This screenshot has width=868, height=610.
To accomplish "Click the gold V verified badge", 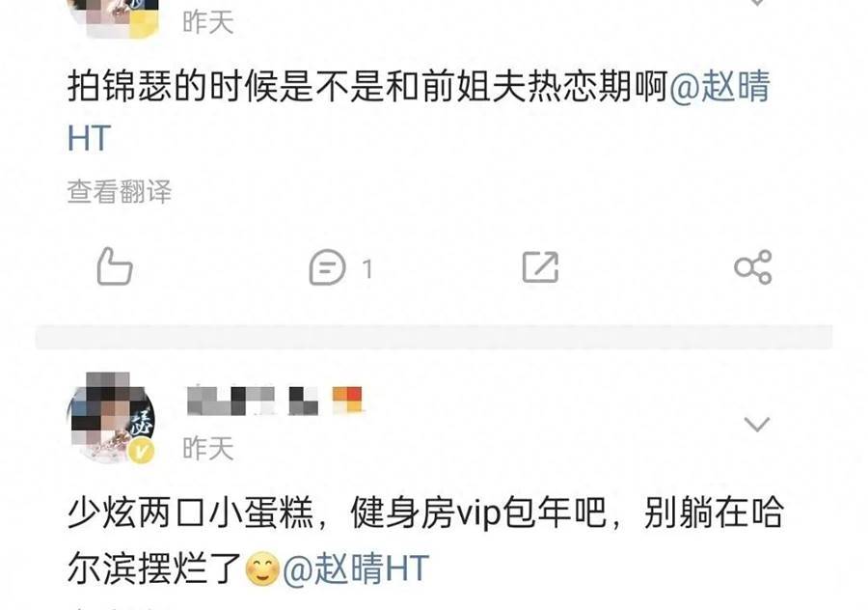I will 141,452.
